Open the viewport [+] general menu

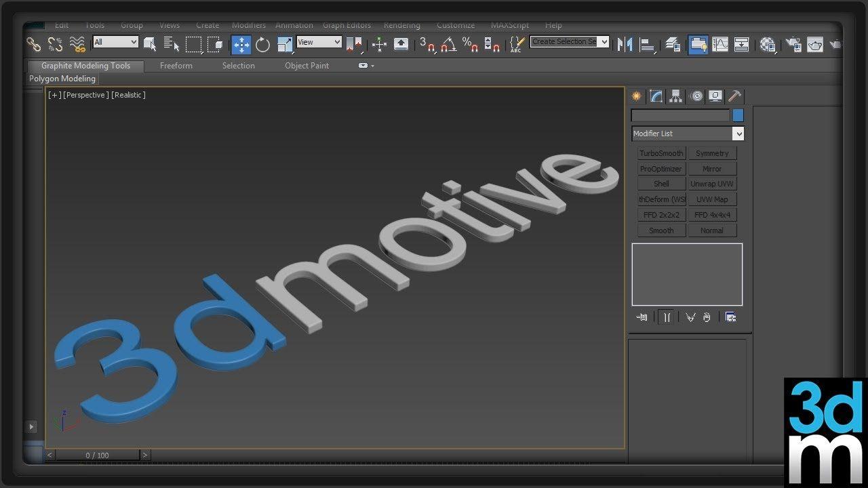(x=54, y=95)
